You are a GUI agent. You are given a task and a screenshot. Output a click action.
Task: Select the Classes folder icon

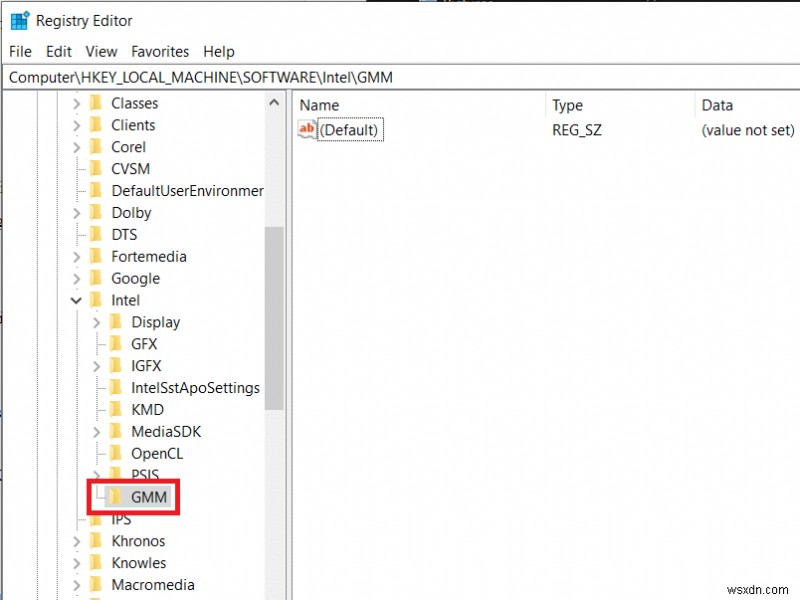[95, 103]
